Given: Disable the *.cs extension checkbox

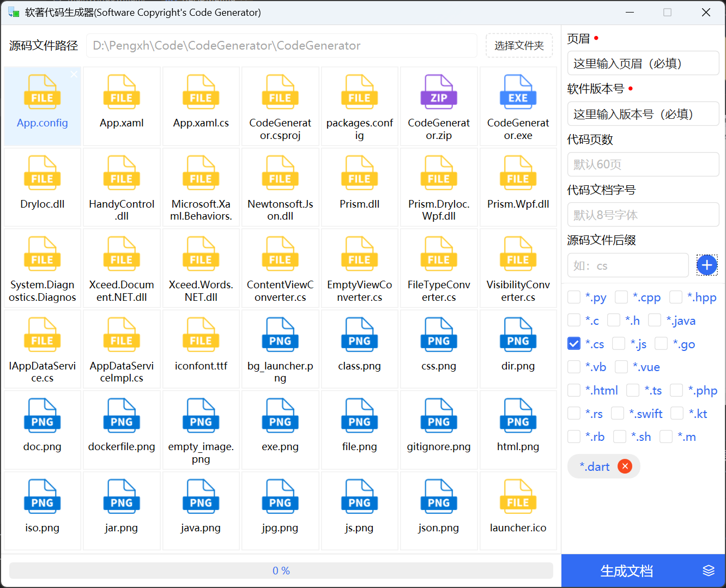Looking at the screenshot, I should coord(573,343).
